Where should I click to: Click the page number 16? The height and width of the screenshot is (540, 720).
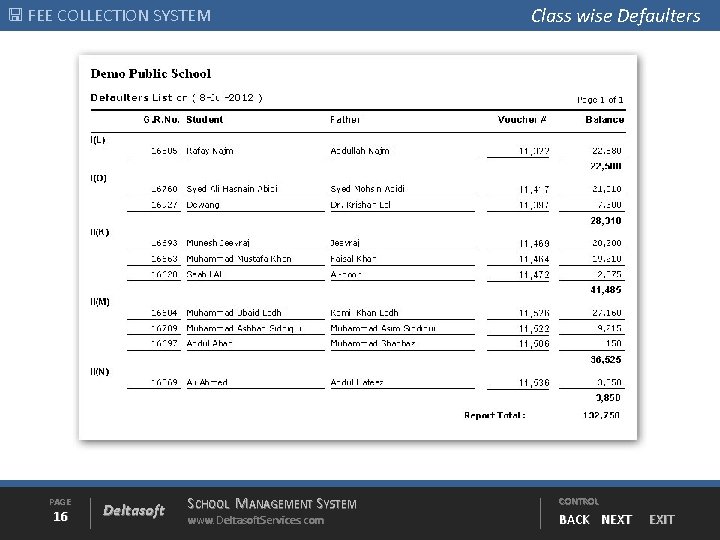[60, 517]
